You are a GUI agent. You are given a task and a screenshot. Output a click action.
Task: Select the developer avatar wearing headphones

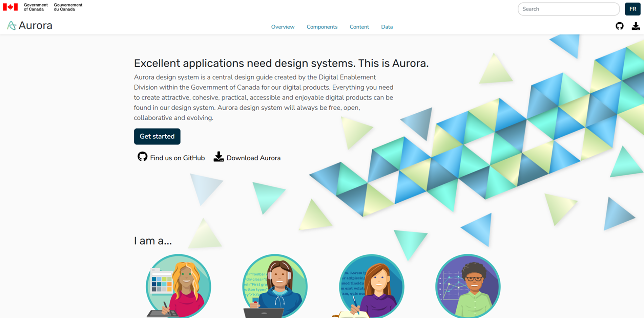(275, 286)
